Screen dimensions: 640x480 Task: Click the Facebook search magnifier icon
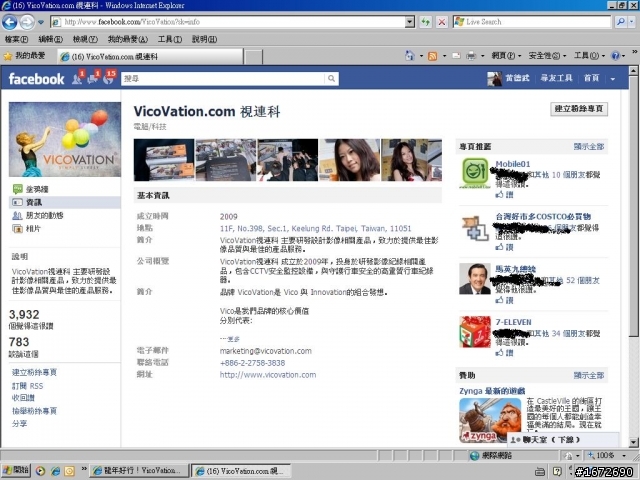pos(331,78)
